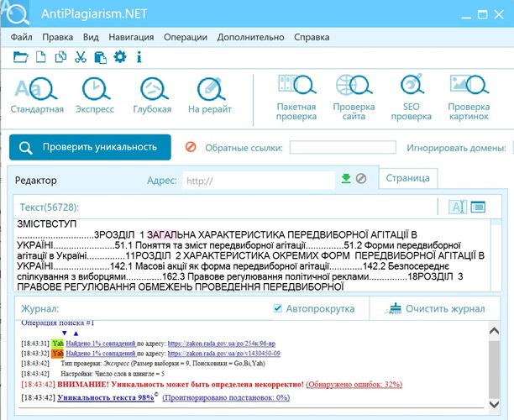
Task: Click the Игнорировать домены label
Action: tap(456, 148)
